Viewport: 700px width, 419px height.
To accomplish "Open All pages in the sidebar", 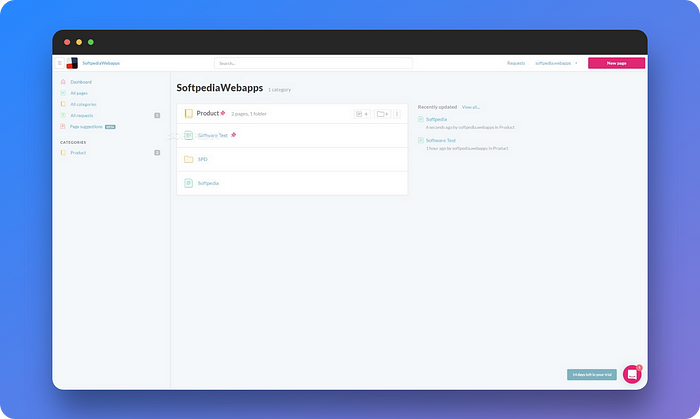I will [x=79, y=93].
